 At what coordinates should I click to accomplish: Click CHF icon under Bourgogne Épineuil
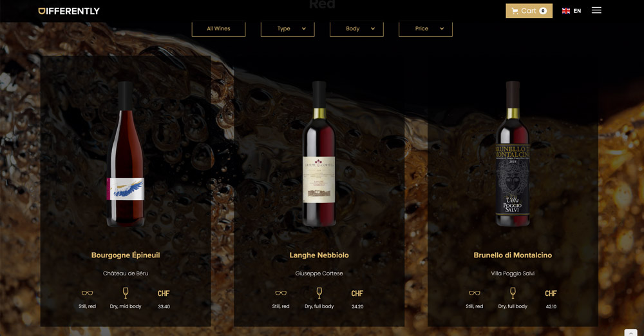164,293
